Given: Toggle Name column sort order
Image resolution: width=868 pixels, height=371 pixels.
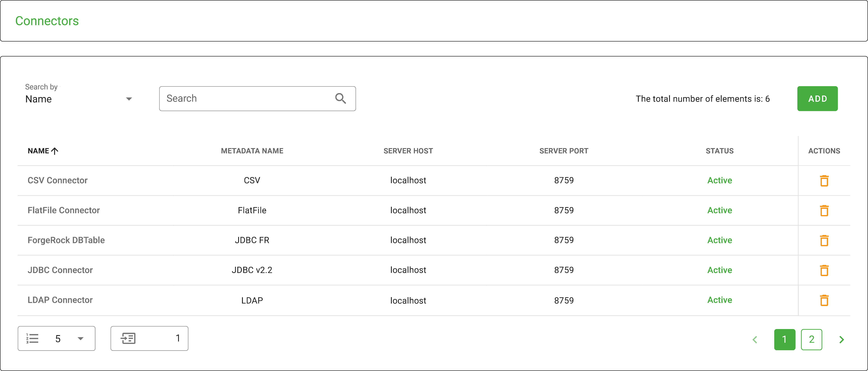Looking at the screenshot, I should click(43, 151).
